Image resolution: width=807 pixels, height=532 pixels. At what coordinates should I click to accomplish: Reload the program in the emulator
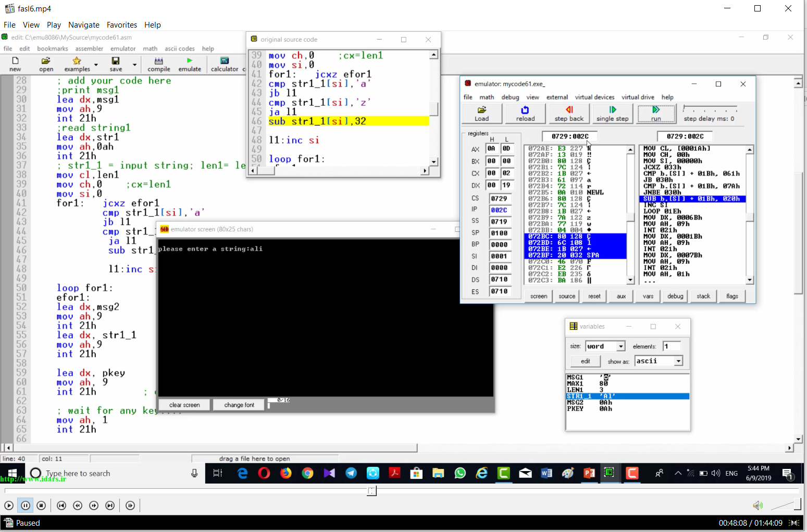(x=525, y=114)
